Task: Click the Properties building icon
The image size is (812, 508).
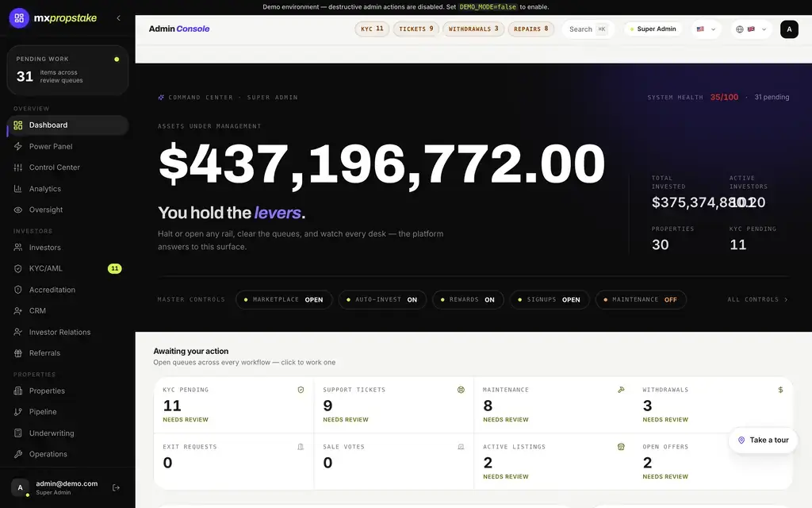Action: 18,391
